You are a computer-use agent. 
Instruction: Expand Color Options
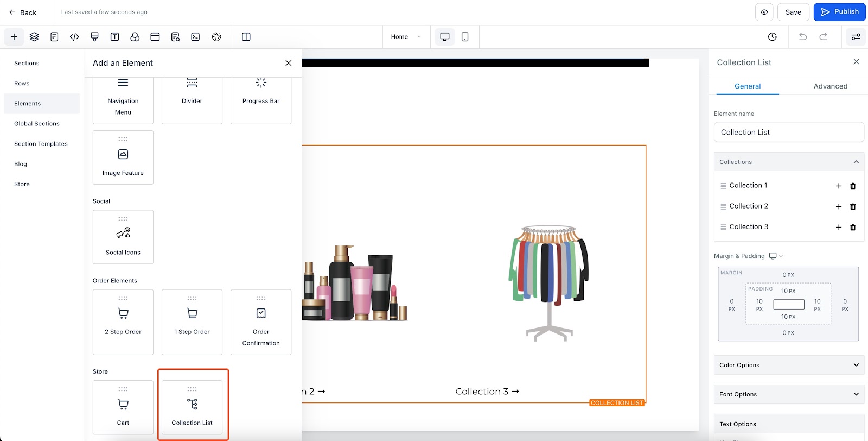pos(789,365)
